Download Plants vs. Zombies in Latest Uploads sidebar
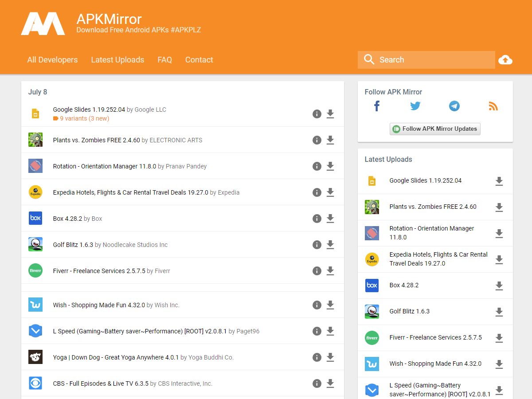 [x=499, y=207]
